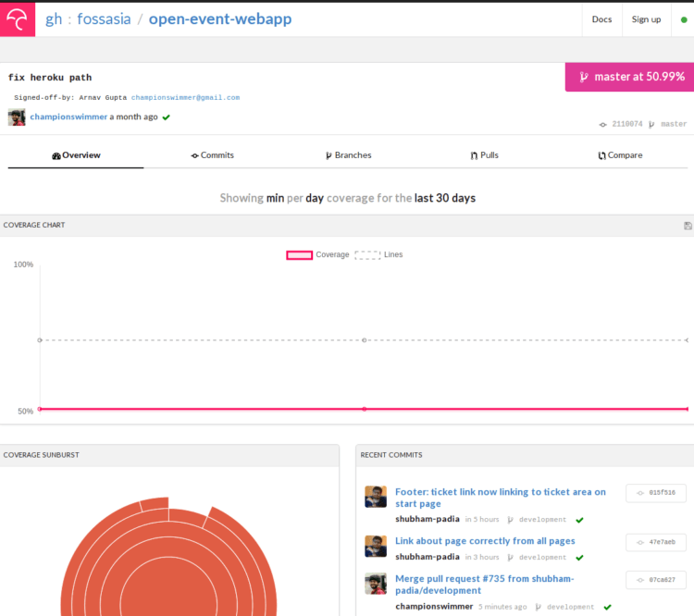Click the 100% axis label
Viewport: 694px width, 616px height.
click(23, 265)
